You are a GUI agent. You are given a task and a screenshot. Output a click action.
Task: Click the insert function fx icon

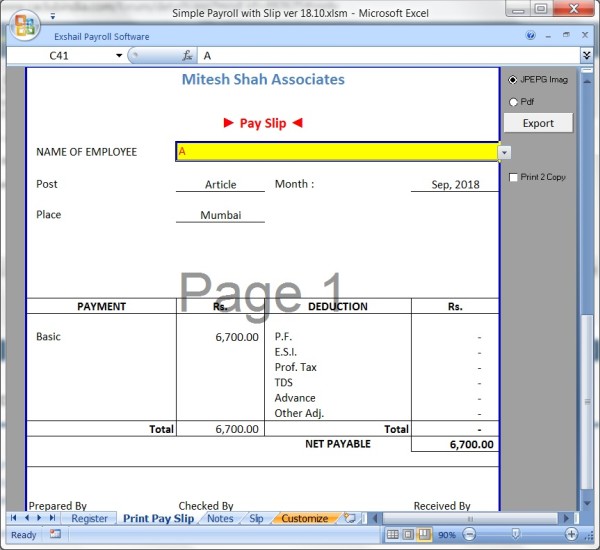tap(187, 56)
